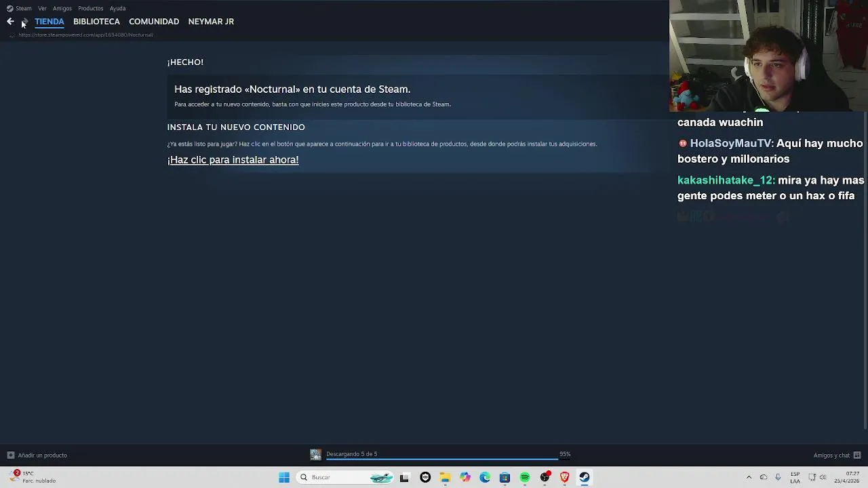Open Microsoft Store from taskbar
Viewport: 868px width, 488px height.
coord(505,478)
